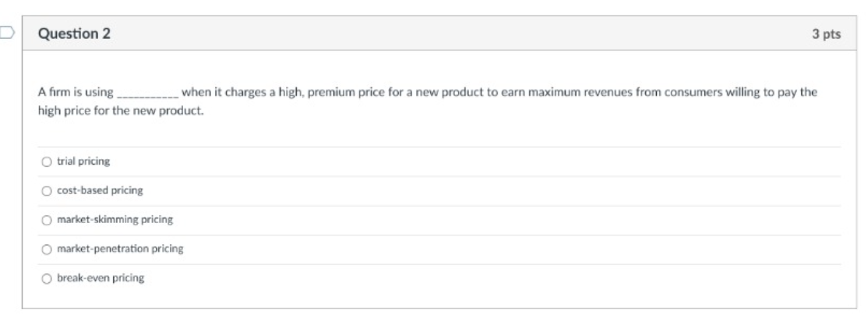This screenshot has height=326, width=868.
Task: Select the trial pricing radio button
Action: click(48, 161)
